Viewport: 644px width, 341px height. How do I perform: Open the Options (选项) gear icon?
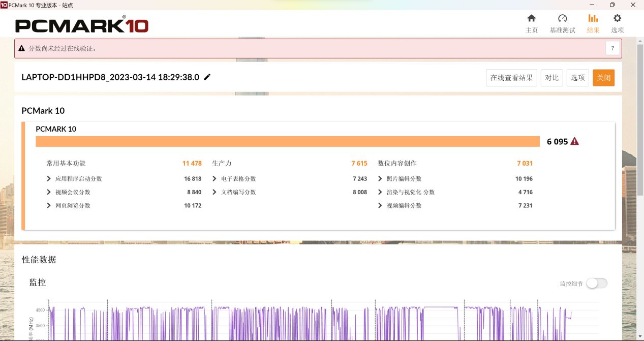point(617,18)
